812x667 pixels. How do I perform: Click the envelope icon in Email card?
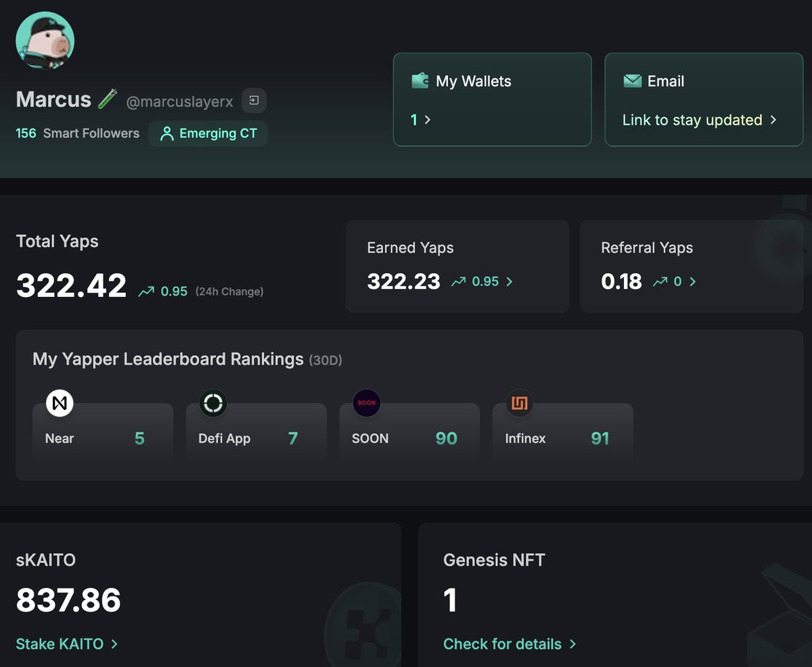click(632, 81)
